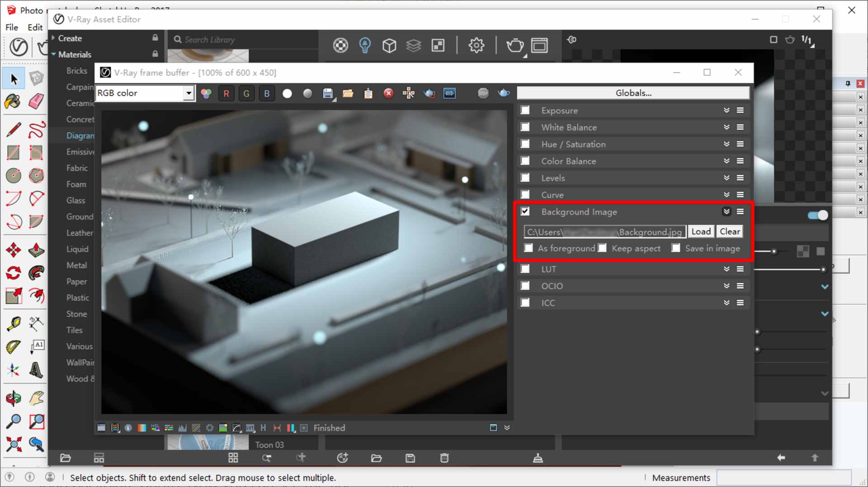Click the render teapot icon
The width and height of the screenshot is (868, 487).
tap(514, 45)
